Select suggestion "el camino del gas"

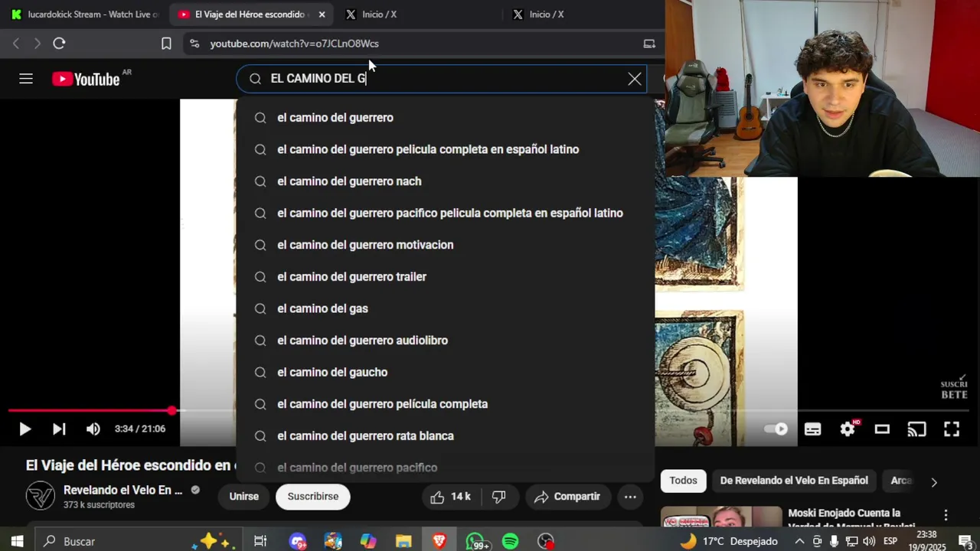click(x=446, y=308)
